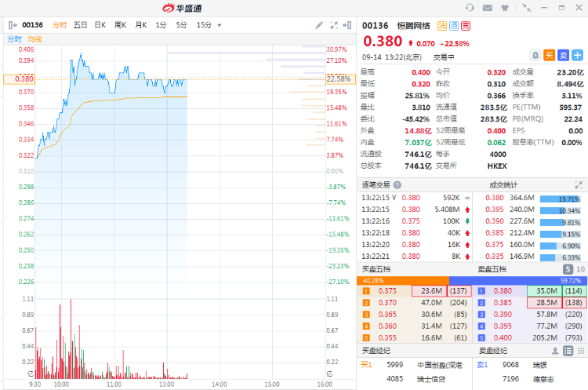
Task: Select bid level 5 price 0.355
Action: 387,338
